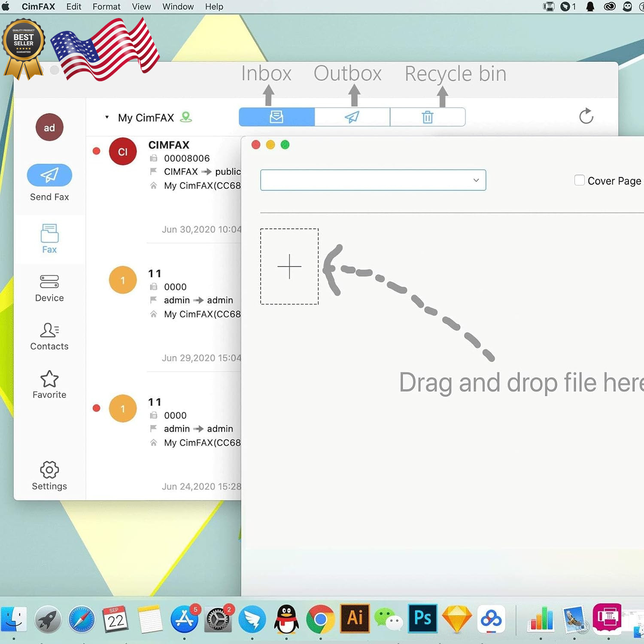This screenshot has height=644, width=644.
Task: Click the red CI avatar of the CIMFAX fax
Action: coord(123,152)
